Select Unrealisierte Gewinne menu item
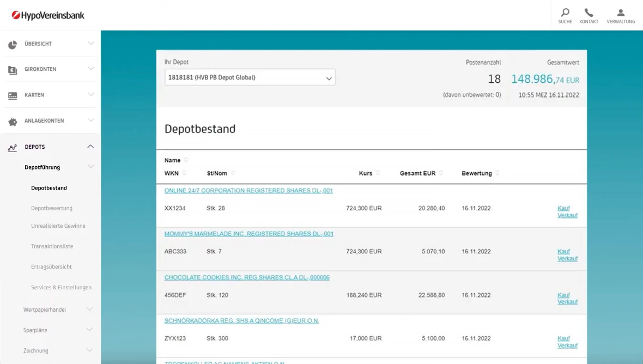The width and height of the screenshot is (643, 364). [x=58, y=226]
